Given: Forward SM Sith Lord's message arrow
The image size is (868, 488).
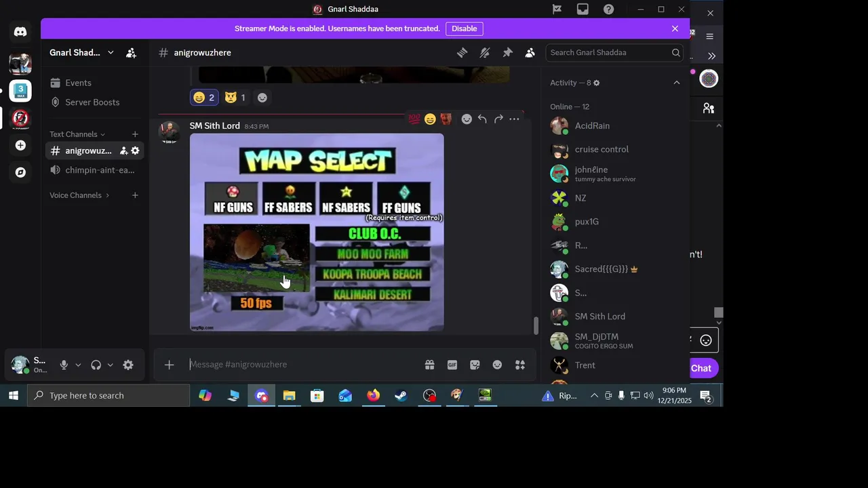Looking at the screenshot, I should click(x=498, y=119).
